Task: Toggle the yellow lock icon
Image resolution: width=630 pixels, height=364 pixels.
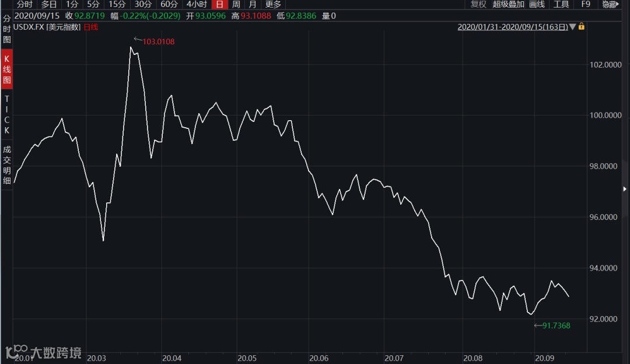Action: pyautogui.click(x=582, y=26)
